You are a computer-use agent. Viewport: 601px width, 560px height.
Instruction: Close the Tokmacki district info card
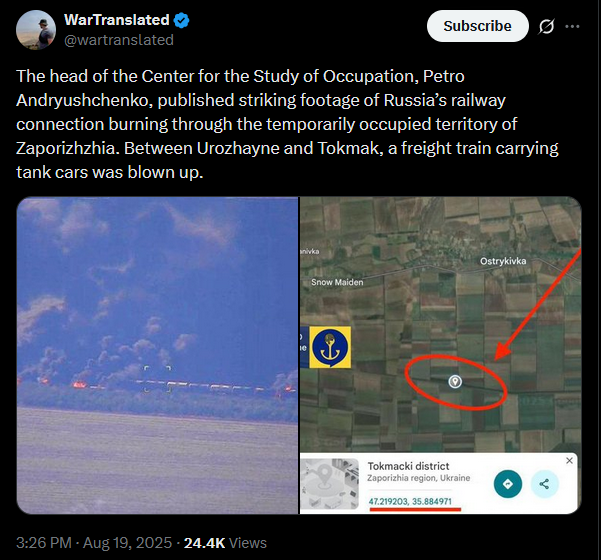click(570, 461)
